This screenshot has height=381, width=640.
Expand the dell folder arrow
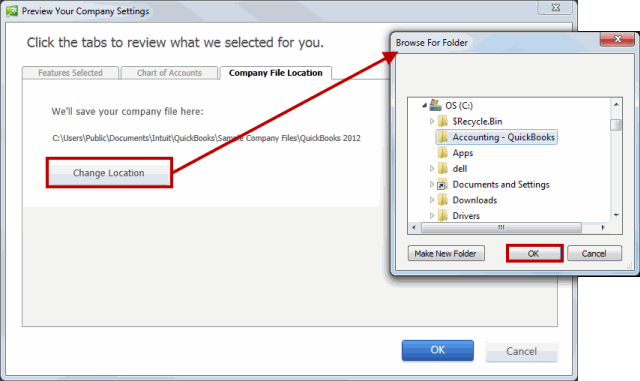(x=432, y=168)
